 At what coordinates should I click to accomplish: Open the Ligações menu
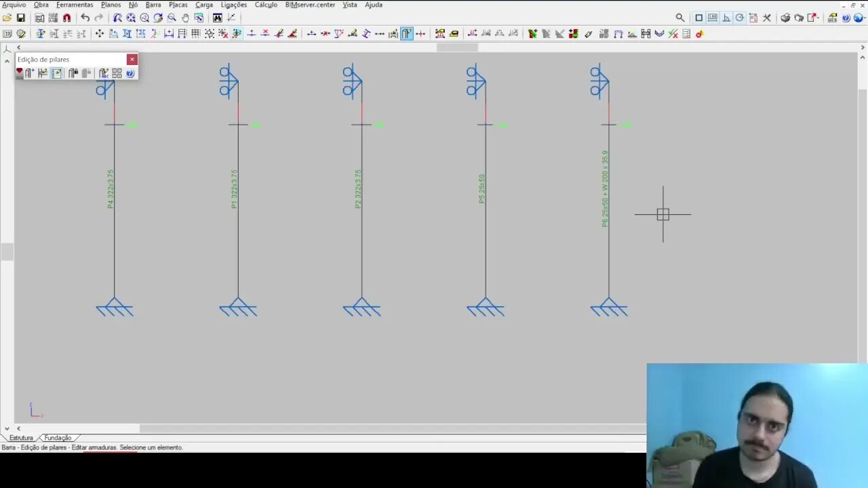pos(234,5)
